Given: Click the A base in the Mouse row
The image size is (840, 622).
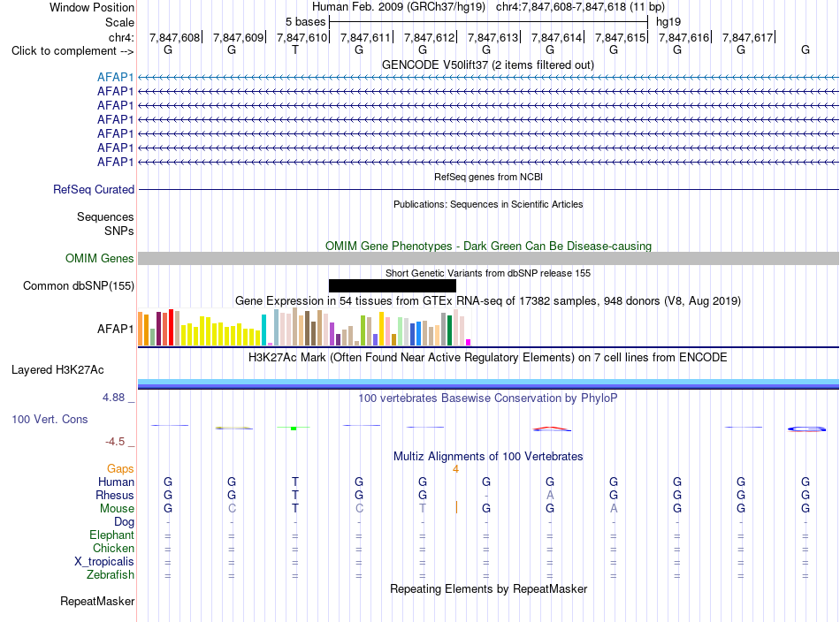Looking at the screenshot, I should [x=614, y=509].
